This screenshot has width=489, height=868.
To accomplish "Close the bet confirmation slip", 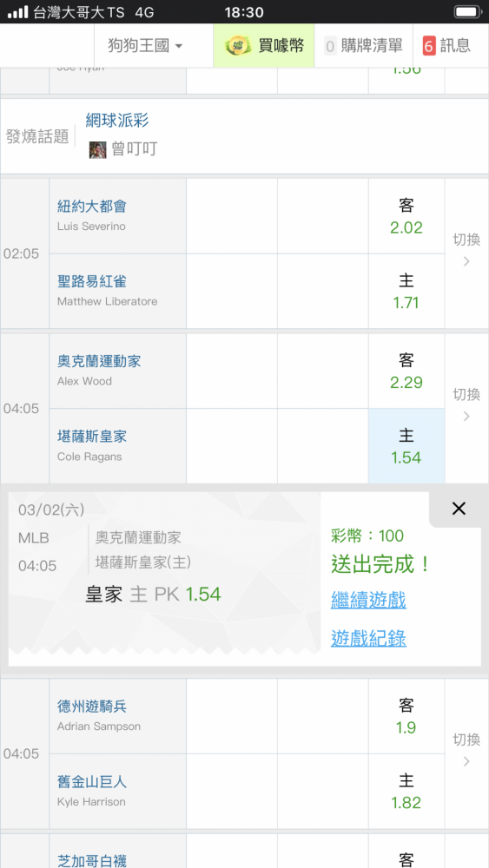I will (x=459, y=509).
